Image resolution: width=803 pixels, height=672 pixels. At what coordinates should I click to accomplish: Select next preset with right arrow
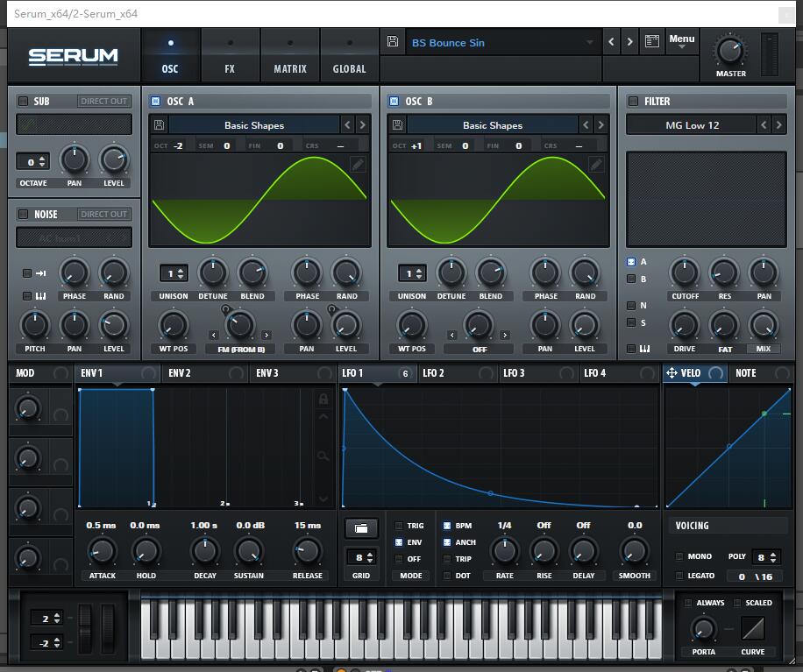coord(629,42)
